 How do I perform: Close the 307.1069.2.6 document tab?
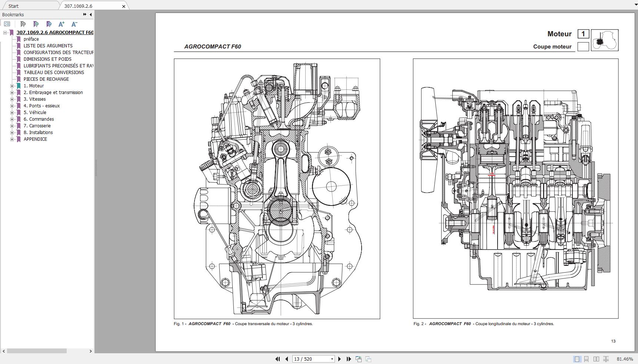124,6
